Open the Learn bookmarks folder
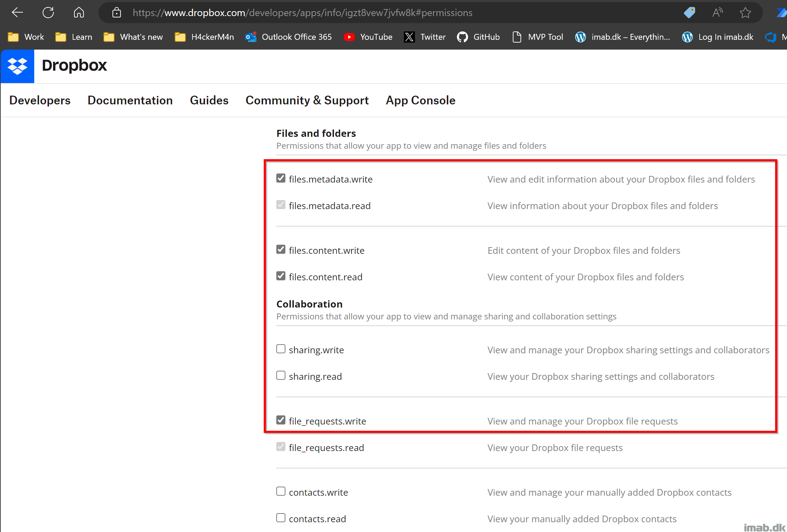787x532 pixels. (x=74, y=37)
